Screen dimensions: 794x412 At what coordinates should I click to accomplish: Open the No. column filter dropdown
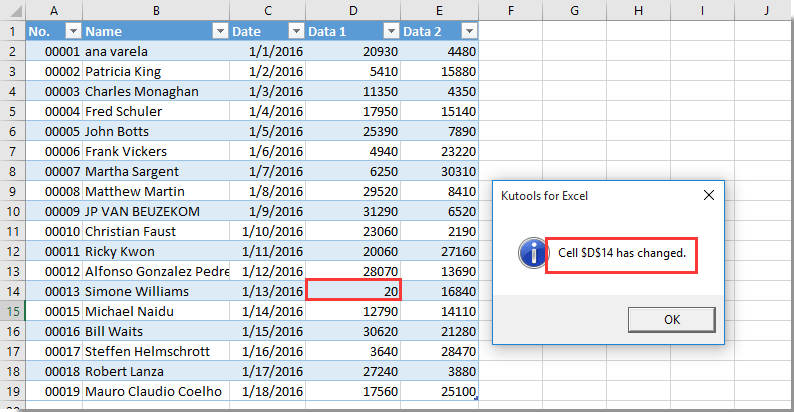tap(72, 31)
